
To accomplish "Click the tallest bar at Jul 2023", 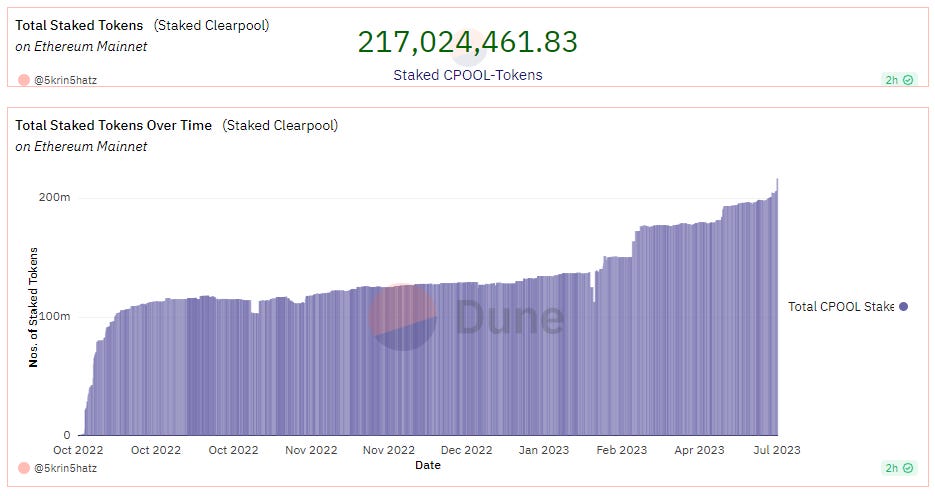I will pyautogui.click(x=776, y=307).
